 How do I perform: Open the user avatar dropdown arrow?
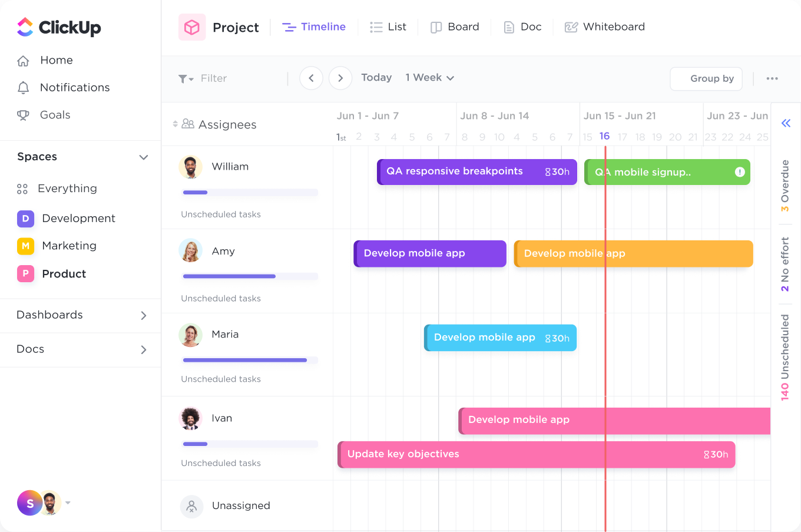click(68, 503)
